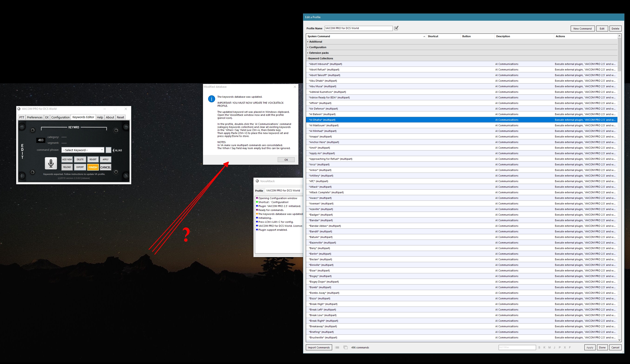630x364 pixels.
Task: Toggle the M filter letter
Action: 549,347
